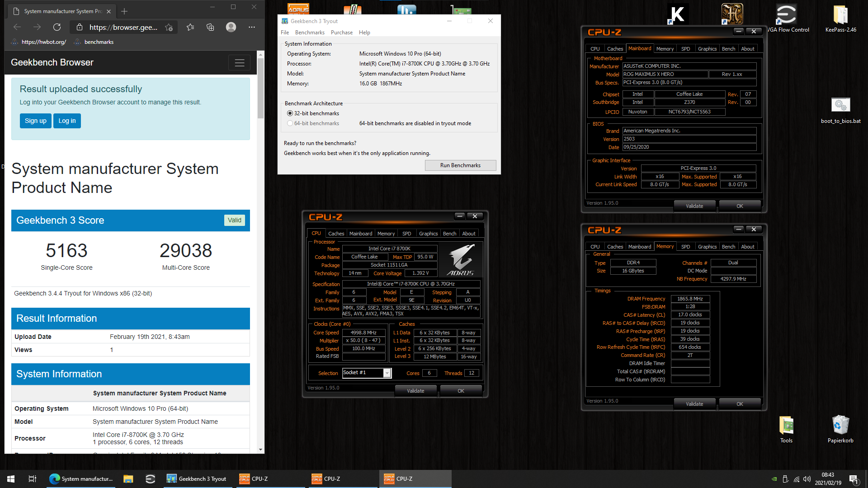Click the browser address bar
This screenshot has height=488, width=868.
(x=123, y=27)
